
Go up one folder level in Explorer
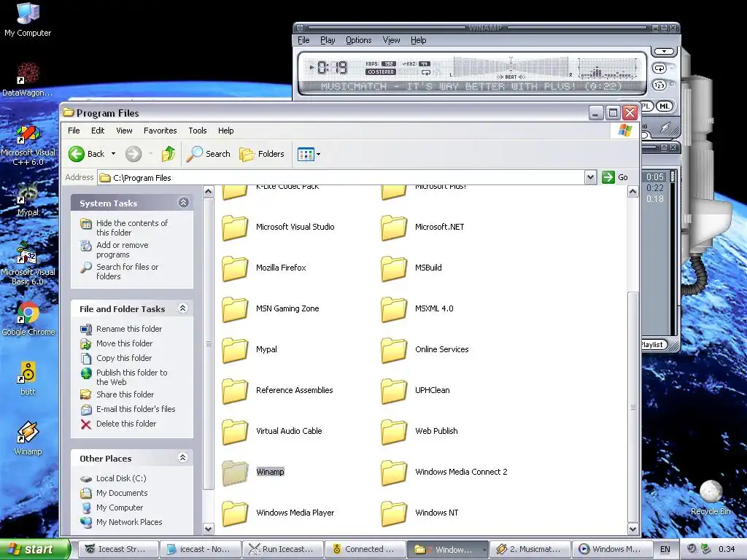click(169, 154)
